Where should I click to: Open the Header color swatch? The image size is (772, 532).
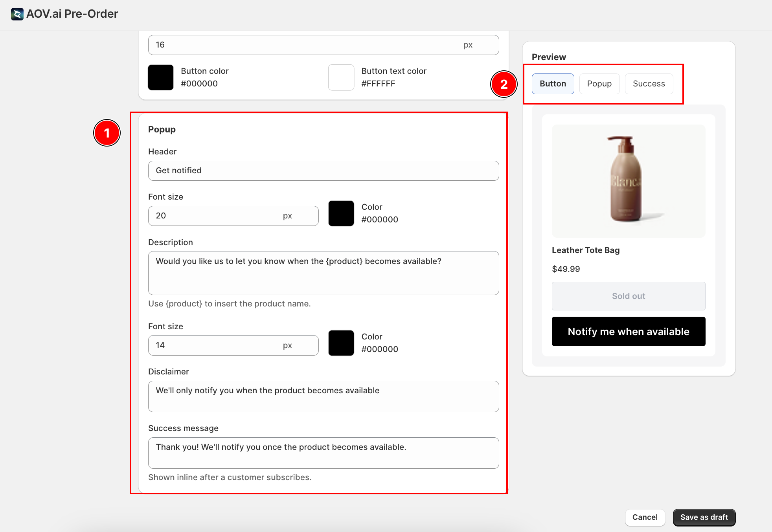341,213
